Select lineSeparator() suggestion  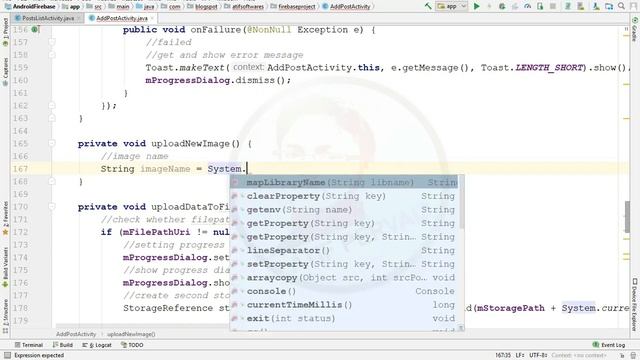click(x=344, y=251)
